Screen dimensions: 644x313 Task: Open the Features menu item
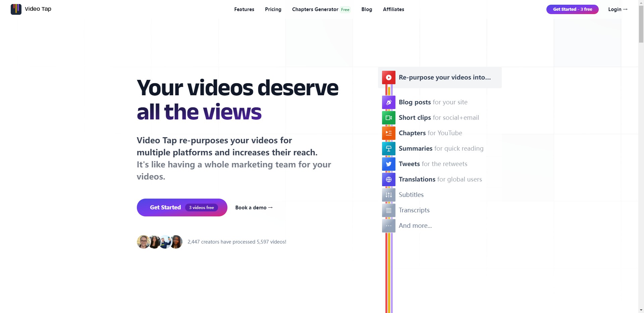pyautogui.click(x=244, y=9)
